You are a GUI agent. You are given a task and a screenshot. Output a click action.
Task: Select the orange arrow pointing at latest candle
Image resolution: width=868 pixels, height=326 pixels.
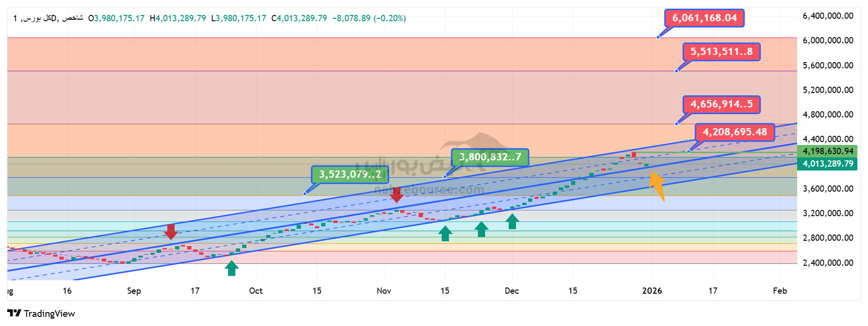(657, 185)
